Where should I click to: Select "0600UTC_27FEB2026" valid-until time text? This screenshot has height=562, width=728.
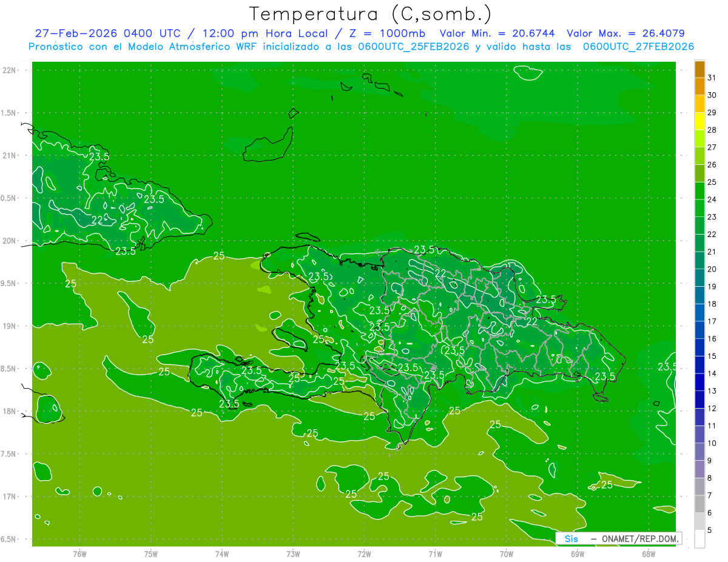click(639, 47)
